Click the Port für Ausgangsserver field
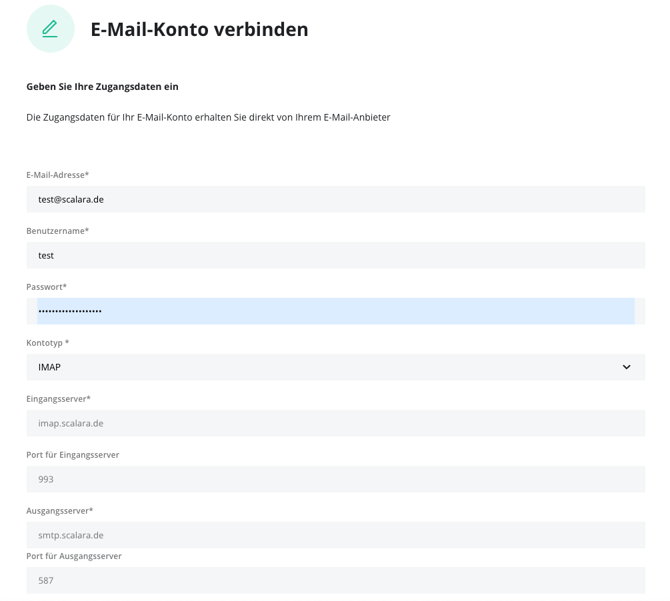Viewport: 670px width, 601px height. coord(335,580)
